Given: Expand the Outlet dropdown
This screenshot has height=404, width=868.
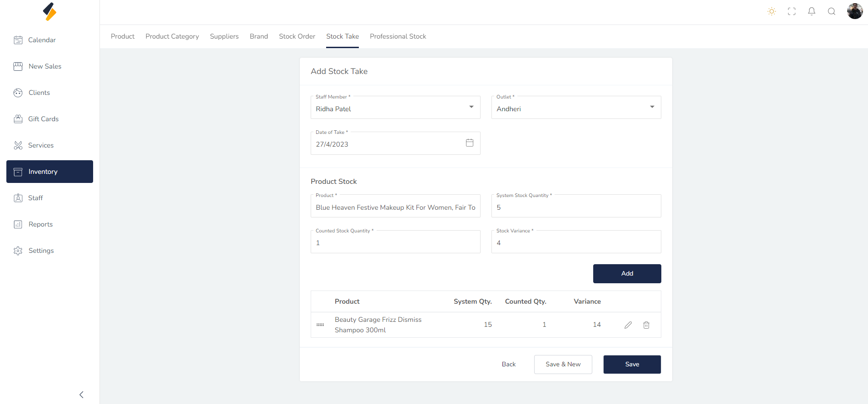Looking at the screenshot, I should tap(652, 107).
